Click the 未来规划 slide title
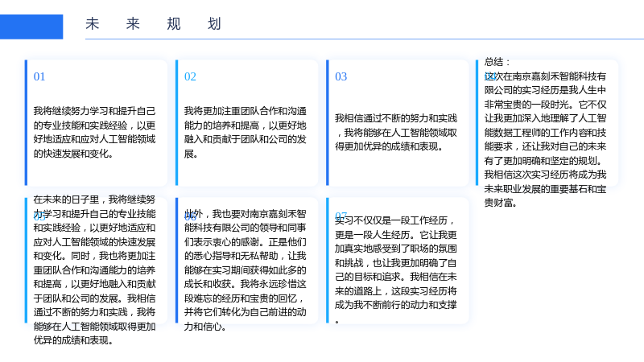The width and height of the screenshot is (644, 362). coord(153,24)
